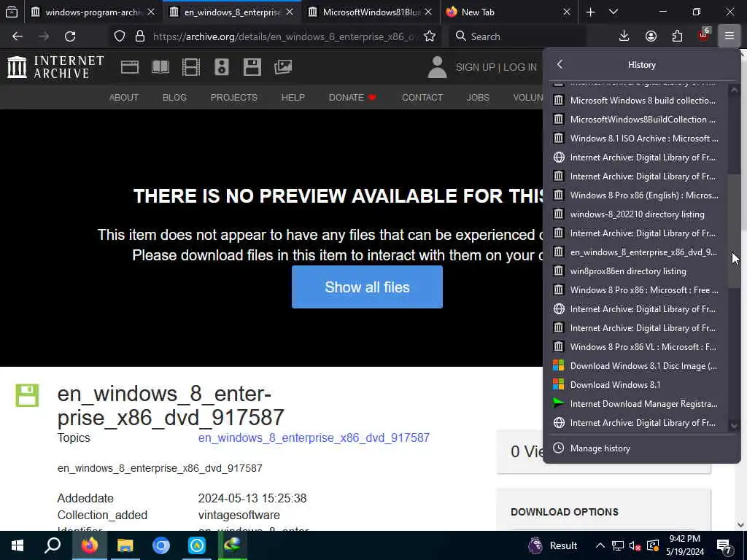The image size is (747, 560).
Task: Click History panel scroll up arrow
Action: (x=734, y=90)
